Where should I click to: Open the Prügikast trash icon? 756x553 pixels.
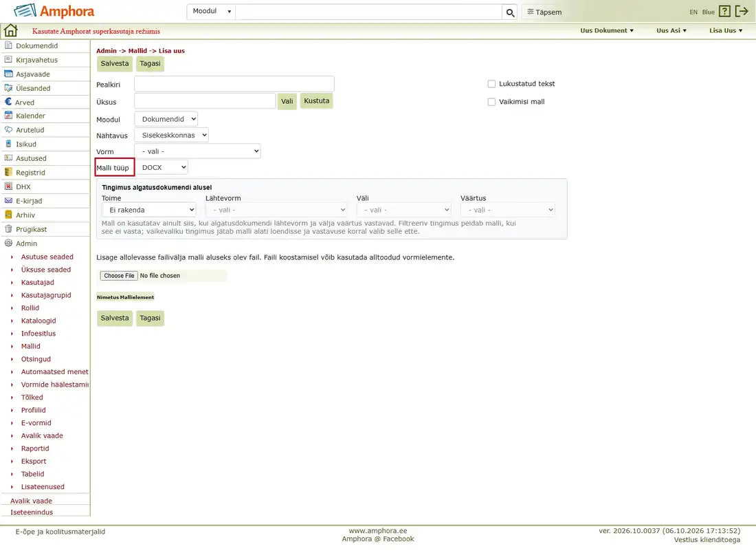pyautogui.click(x=8, y=229)
